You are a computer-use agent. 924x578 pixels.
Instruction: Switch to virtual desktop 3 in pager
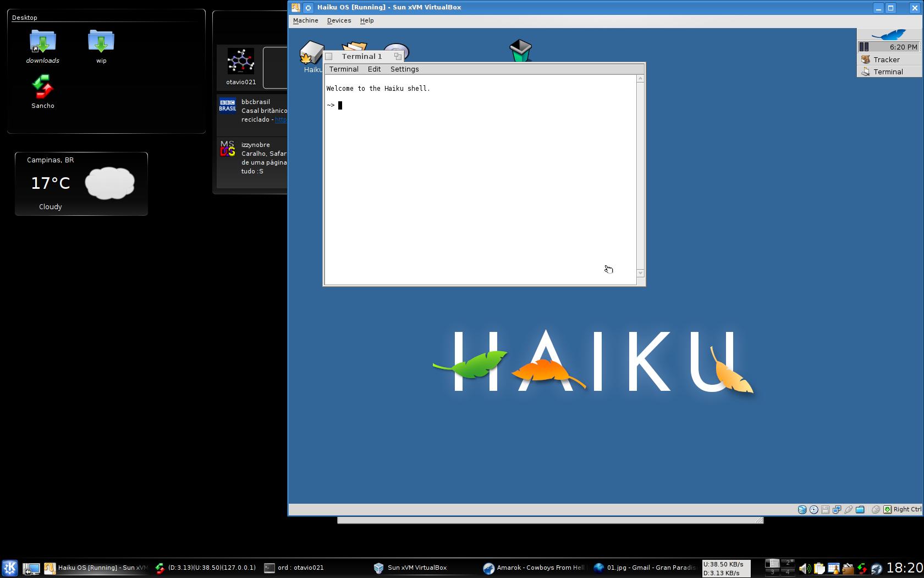point(772,572)
